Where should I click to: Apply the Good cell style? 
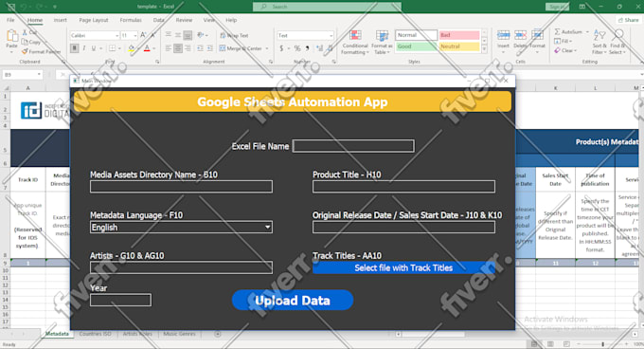pos(416,46)
